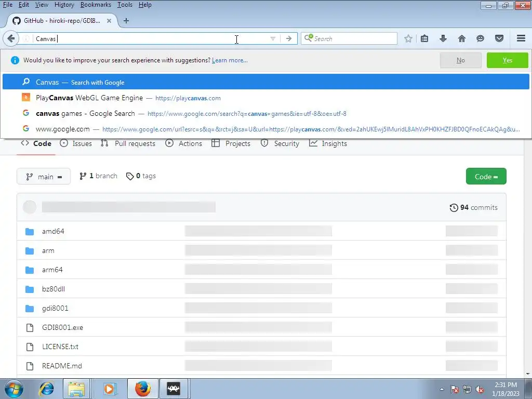Open the Pull requests tab

(x=128, y=143)
